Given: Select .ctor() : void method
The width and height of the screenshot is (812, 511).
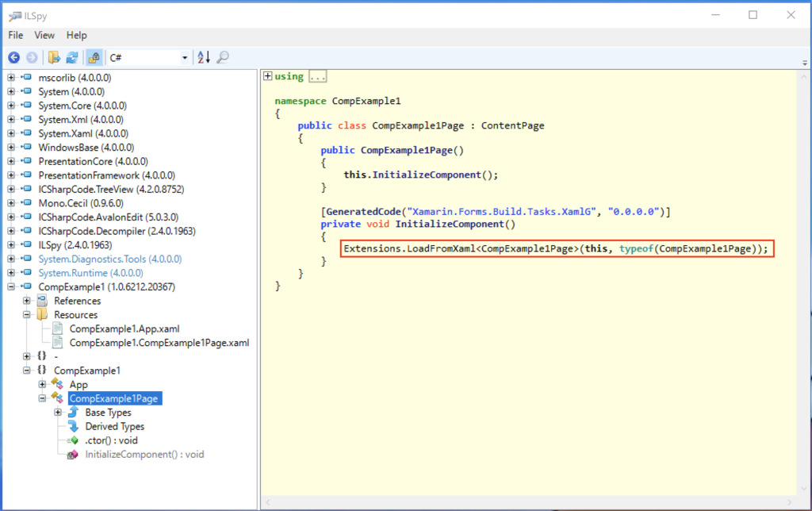Looking at the screenshot, I should coord(111,440).
